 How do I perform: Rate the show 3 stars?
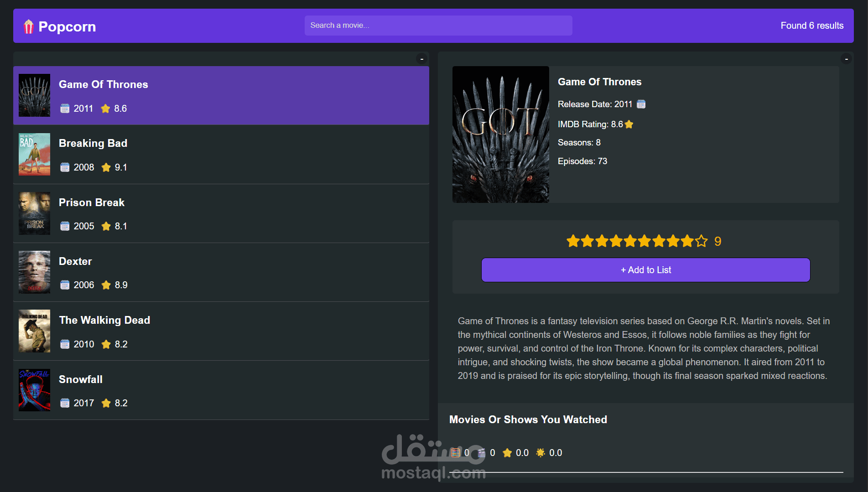(602, 241)
